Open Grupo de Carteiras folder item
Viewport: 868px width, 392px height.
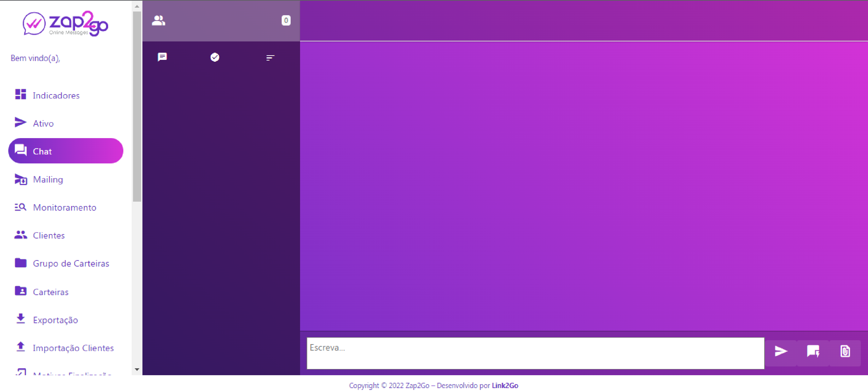[x=71, y=263]
